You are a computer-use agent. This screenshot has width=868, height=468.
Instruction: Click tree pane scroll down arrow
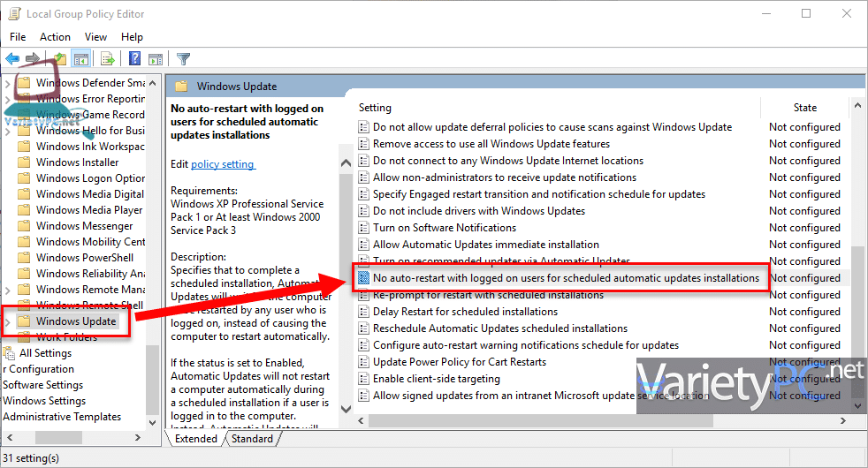[x=153, y=423]
